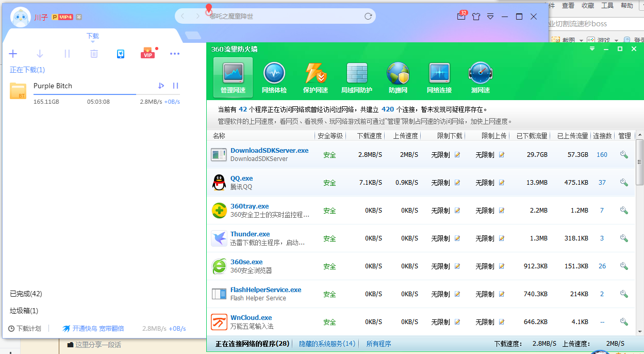The height and width of the screenshot is (354, 644).
Task: Click the start download arrow icon
Action: (x=40, y=54)
